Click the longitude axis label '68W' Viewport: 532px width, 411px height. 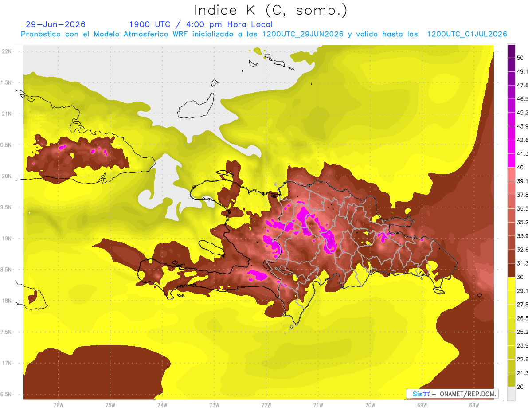tap(474, 405)
